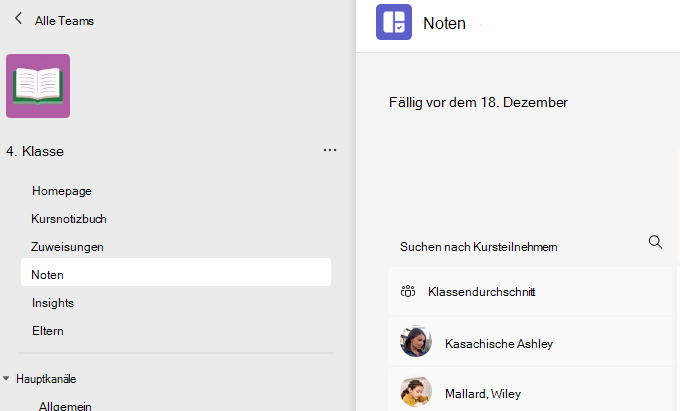680x411 pixels.
Task: Collapse the Hauptkanäle section arrow
Action: point(6,378)
